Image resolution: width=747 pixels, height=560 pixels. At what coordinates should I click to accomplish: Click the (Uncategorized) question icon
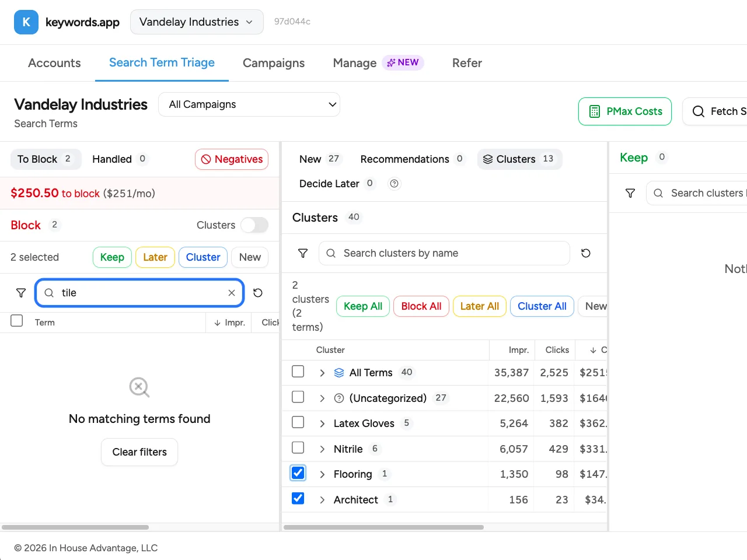click(x=339, y=398)
